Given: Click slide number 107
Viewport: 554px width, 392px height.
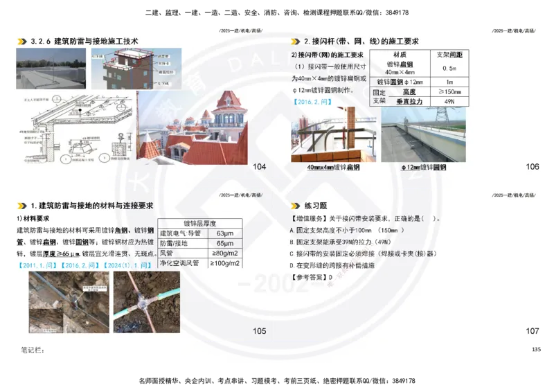Looking at the screenshot, I should pyautogui.click(x=533, y=331).
